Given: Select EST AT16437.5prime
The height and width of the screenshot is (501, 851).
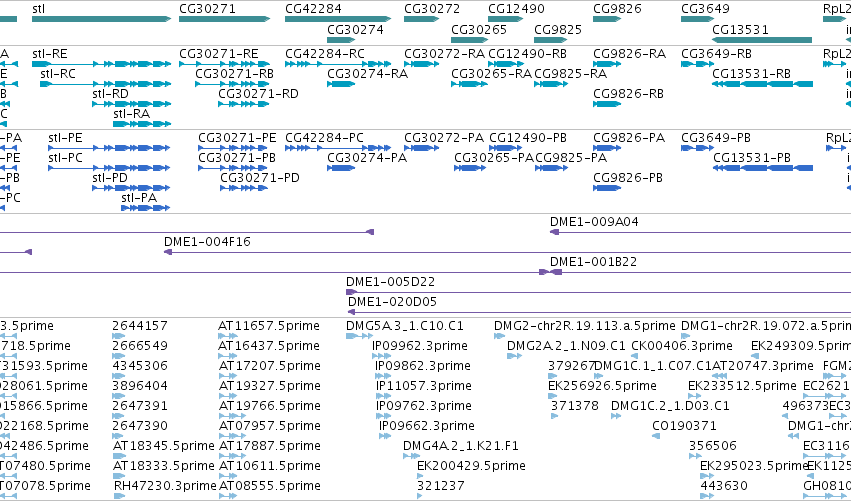Looking at the screenshot, I should (269, 346).
